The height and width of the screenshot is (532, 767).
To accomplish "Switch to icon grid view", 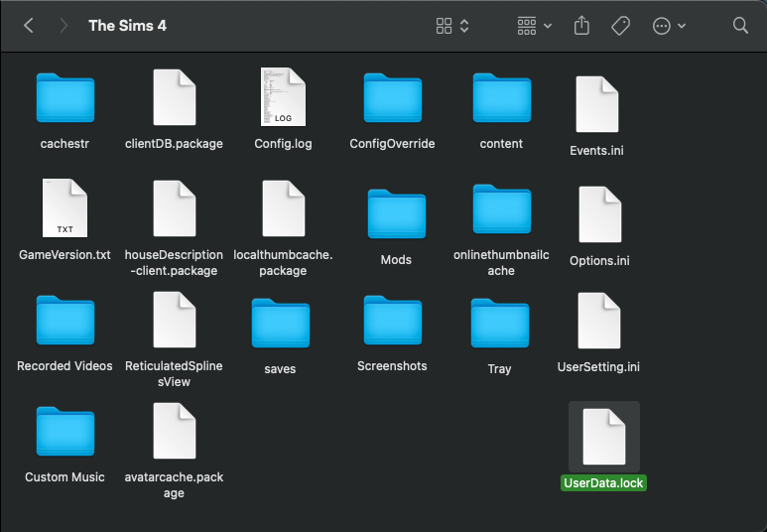I will pos(444,26).
